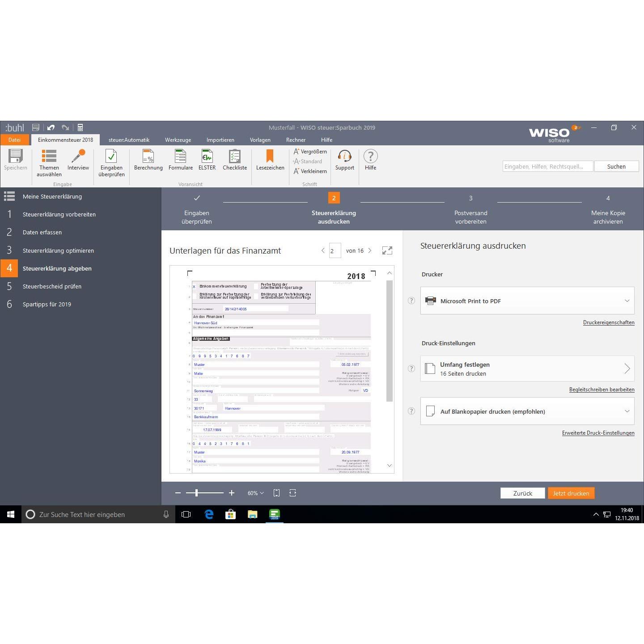Click the zoom slider handle
The width and height of the screenshot is (644, 644).
pyautogui.click(x=196, y=493)
